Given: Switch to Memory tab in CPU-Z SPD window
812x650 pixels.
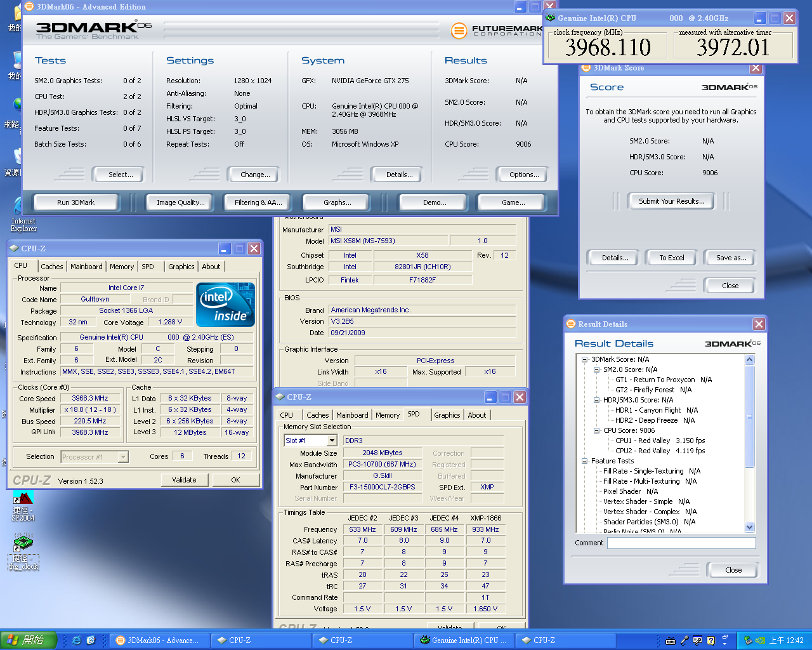Looking at the screenshot, I should pyautogui.click(x=388, y=416).
